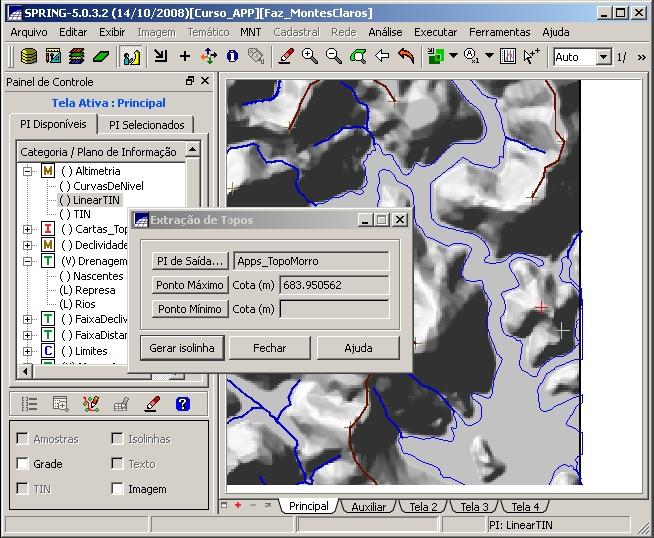This screenshot has width=654, height=538.
Task: Enable the Grade checkbox
Action: [x=23, y=464]
